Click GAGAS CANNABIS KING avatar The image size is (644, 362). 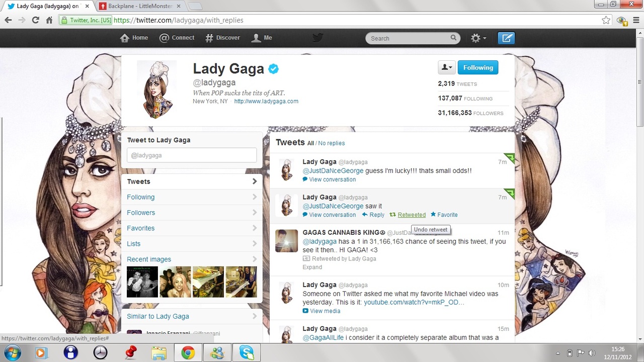pyautogui.click(x=287, y=240)
